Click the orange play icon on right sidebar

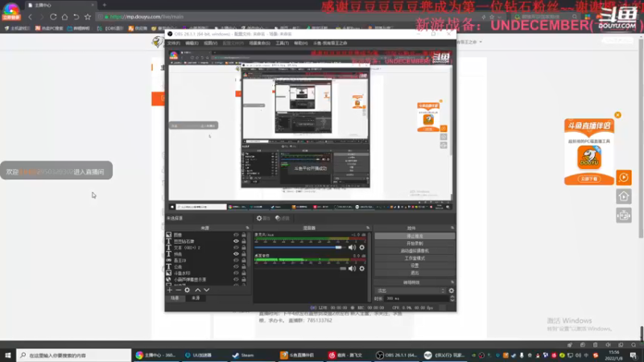click(623, 177)
